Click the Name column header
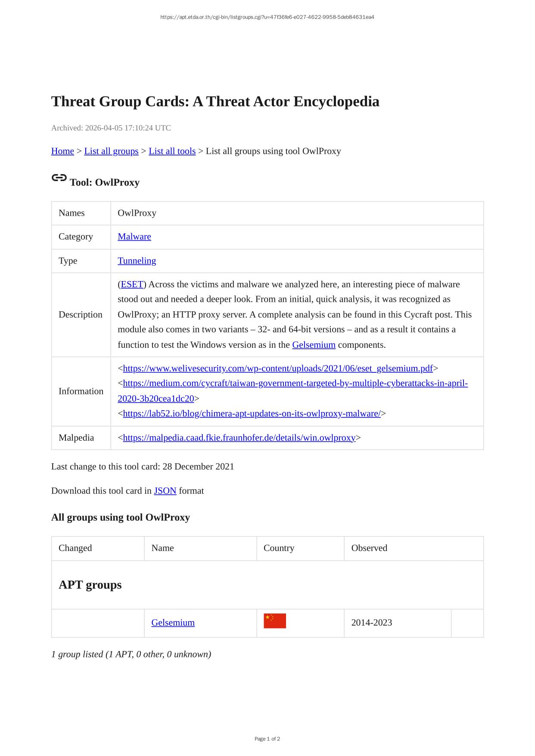The height and width of the screenshot is (756, 535). (162, 548)
